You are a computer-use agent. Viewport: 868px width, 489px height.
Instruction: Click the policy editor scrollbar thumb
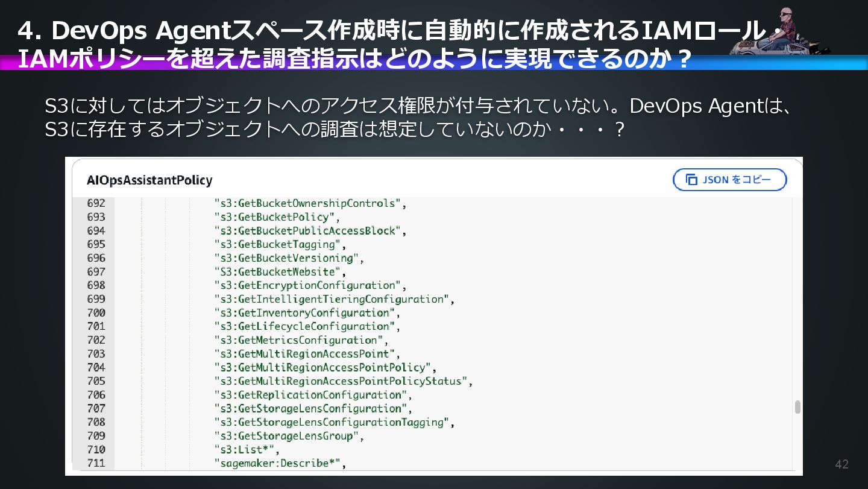[x=797, y=407]
